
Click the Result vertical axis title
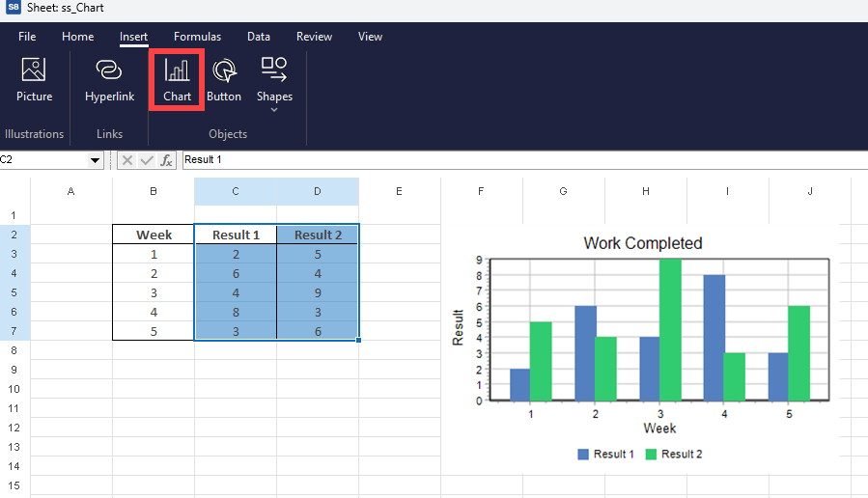(x=458, y=327)
